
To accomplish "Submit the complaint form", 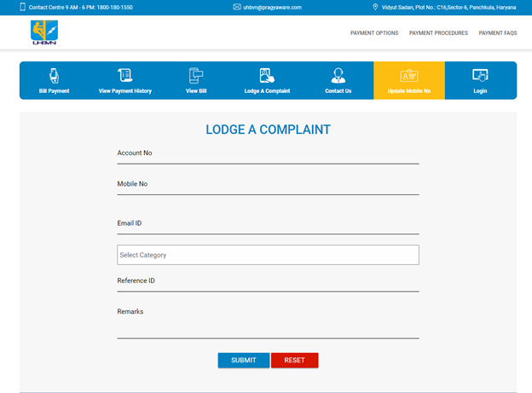I will 244,360.
